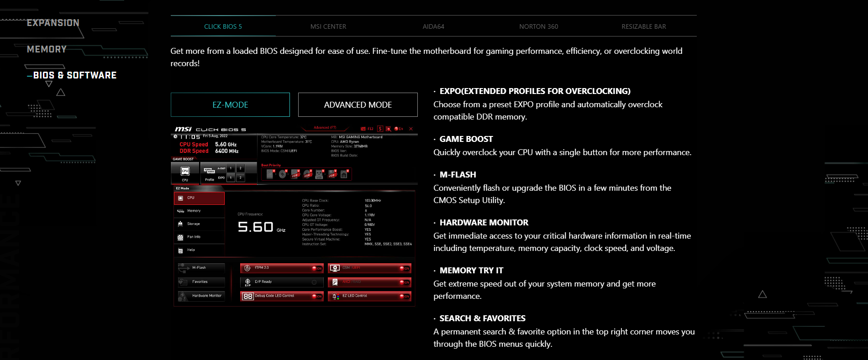Image resolution: width=868 pixels, height=360 pixels.
Task: Go to the EXPANSION section in the side navigation
Action: coord(53,23)
